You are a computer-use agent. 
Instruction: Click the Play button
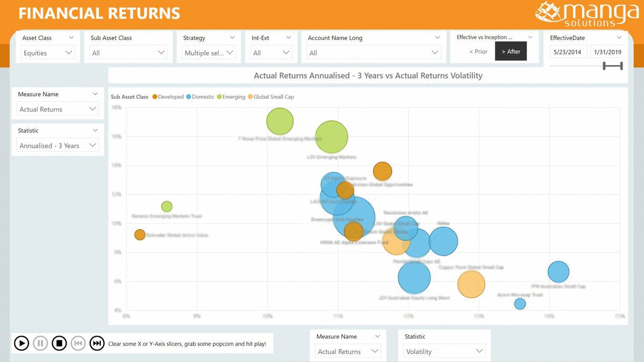point(21,343)
